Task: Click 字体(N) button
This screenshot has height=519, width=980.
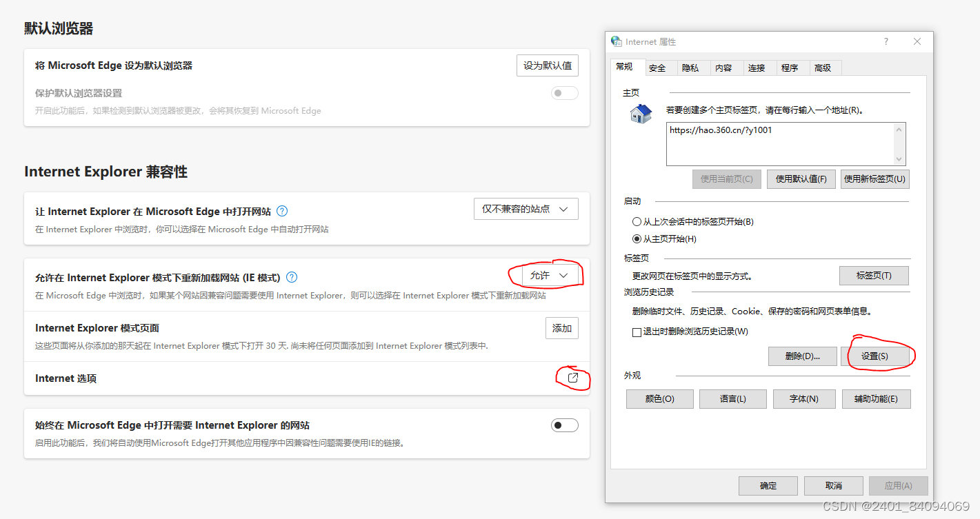Action: click(804, 399)
